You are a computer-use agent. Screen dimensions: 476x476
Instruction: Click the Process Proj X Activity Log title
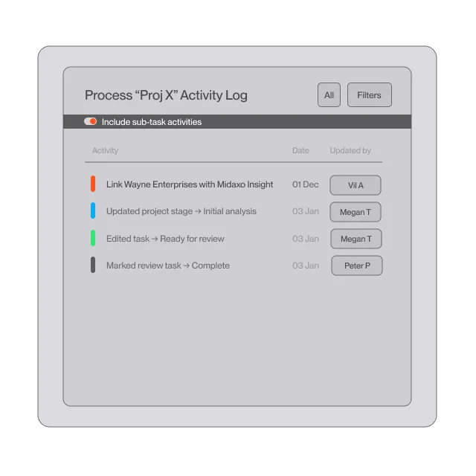(x=166, y=95)
